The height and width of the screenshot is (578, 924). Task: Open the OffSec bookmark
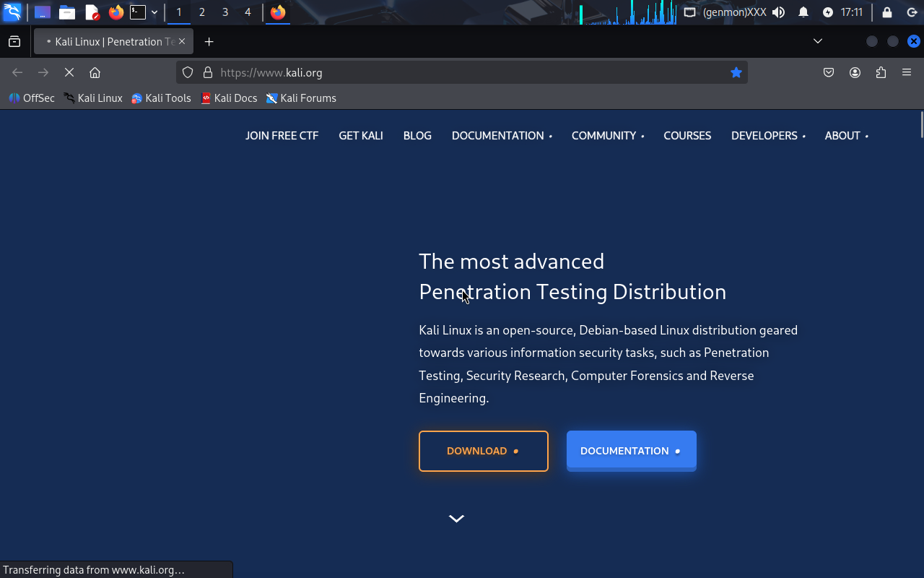click(x=32, y=98)
